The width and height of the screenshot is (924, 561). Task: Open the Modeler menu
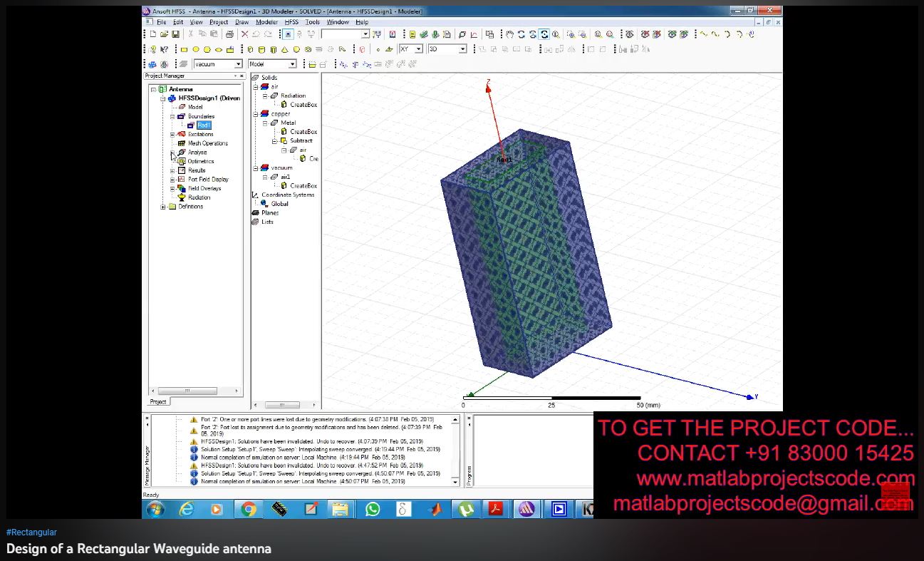coord(266,22)
